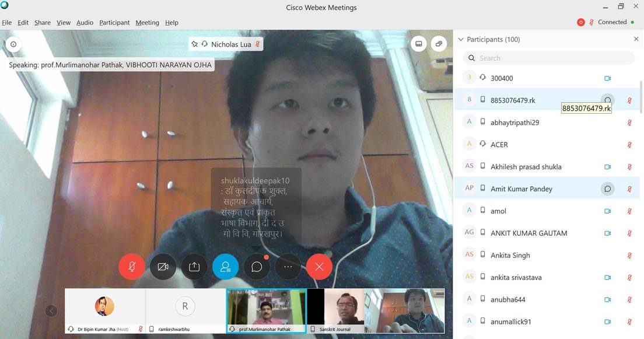The image size is (644, 339).
Task: Chat with Amit Kumar Pandey icon
Action: pos(608,188)
